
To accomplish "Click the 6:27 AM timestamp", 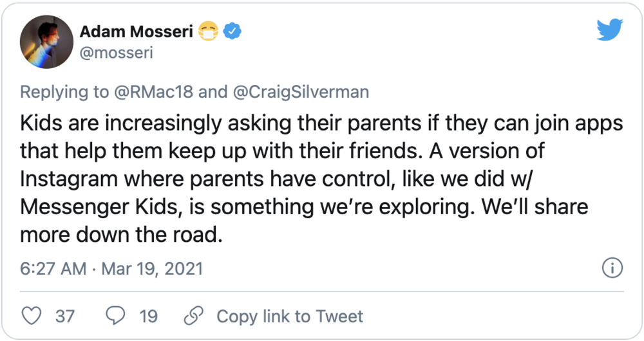I will click(52, 268).
